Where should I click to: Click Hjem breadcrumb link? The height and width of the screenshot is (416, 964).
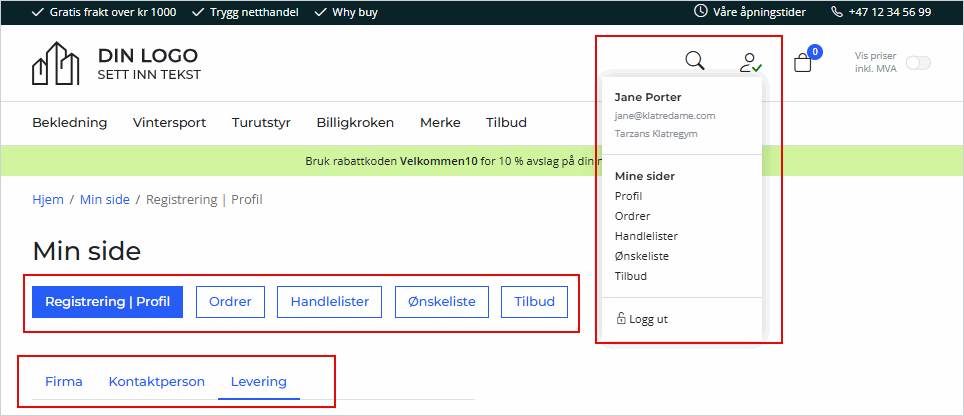tap(48, 200)
